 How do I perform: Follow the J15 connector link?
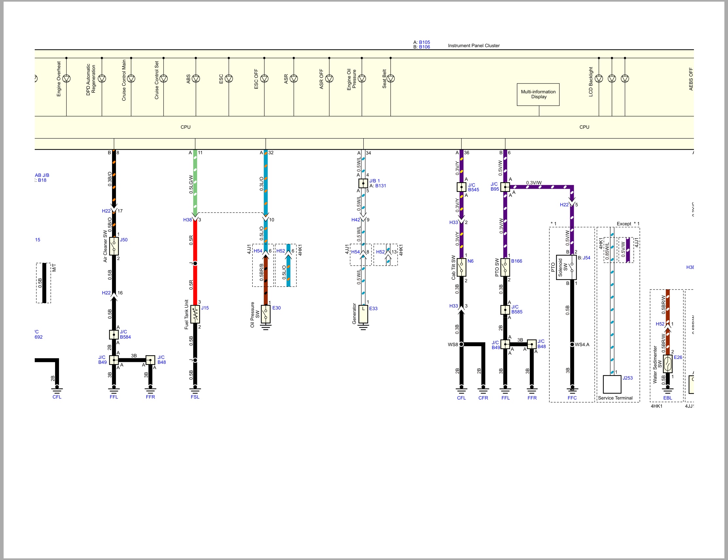[205, 308]
